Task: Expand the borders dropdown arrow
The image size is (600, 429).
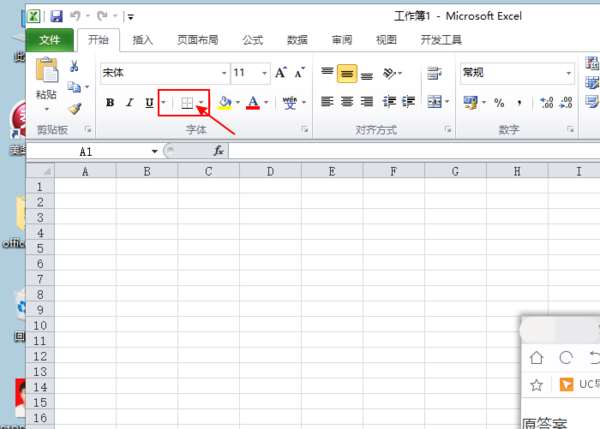Action: click(201, 103)
